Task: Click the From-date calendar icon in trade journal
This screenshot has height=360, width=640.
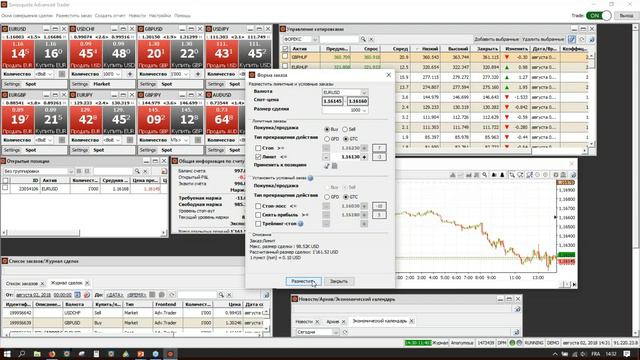Action: tap(77, 295)
